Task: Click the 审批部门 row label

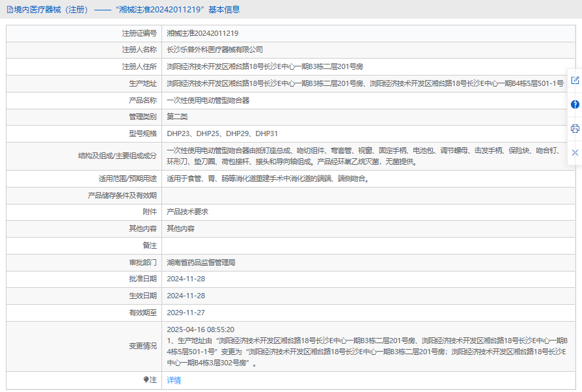Action: tap(143, 262)
